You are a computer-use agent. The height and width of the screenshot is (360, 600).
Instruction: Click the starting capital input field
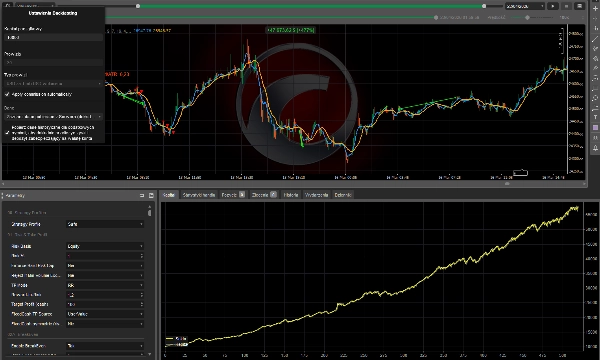pyautogui.click(x=53, y=37)
